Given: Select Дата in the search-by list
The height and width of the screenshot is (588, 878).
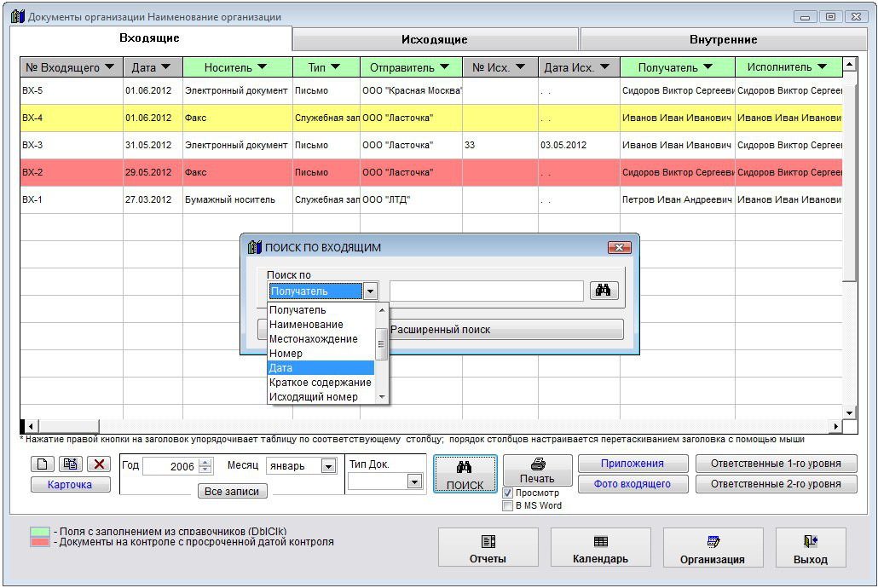Looking at the screenshot, I should 321,368.
